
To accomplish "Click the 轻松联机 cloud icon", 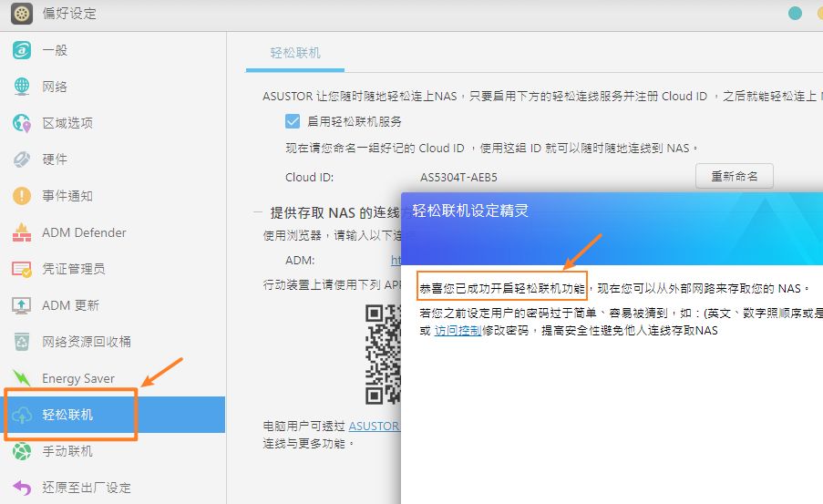I will [x=22, y=415].
